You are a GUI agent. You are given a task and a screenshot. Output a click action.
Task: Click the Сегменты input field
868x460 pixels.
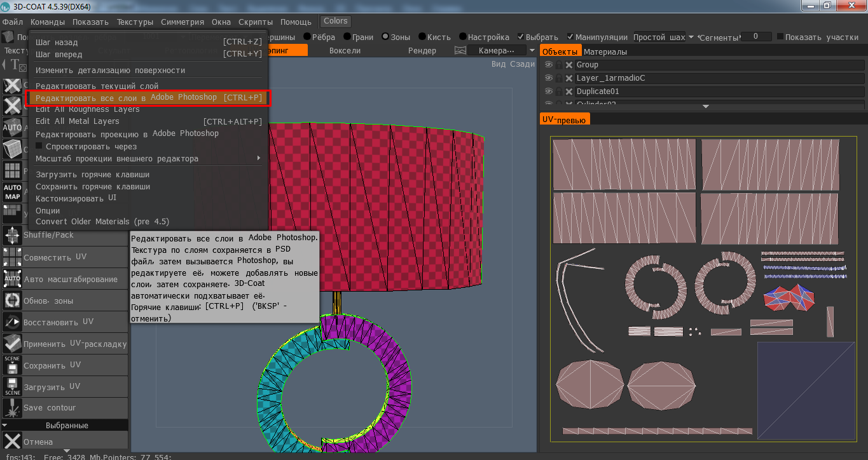(755, 37)
